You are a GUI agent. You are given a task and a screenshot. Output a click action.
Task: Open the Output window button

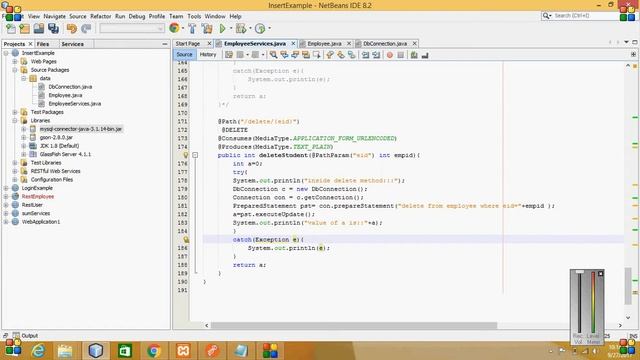(25, 336)
